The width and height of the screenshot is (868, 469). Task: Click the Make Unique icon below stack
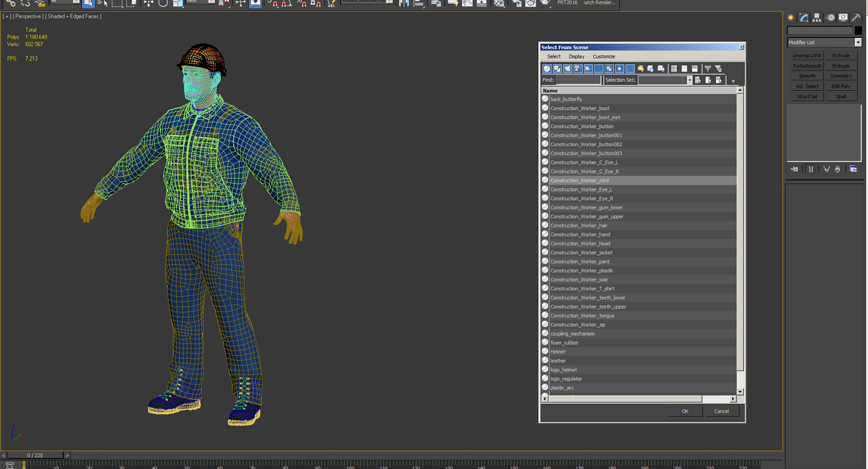coord(826,169)
